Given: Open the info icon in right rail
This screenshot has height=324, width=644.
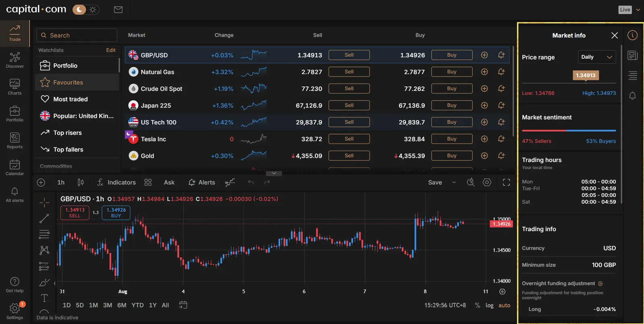Looking at the screenshot, I should (x=633, y=35).
